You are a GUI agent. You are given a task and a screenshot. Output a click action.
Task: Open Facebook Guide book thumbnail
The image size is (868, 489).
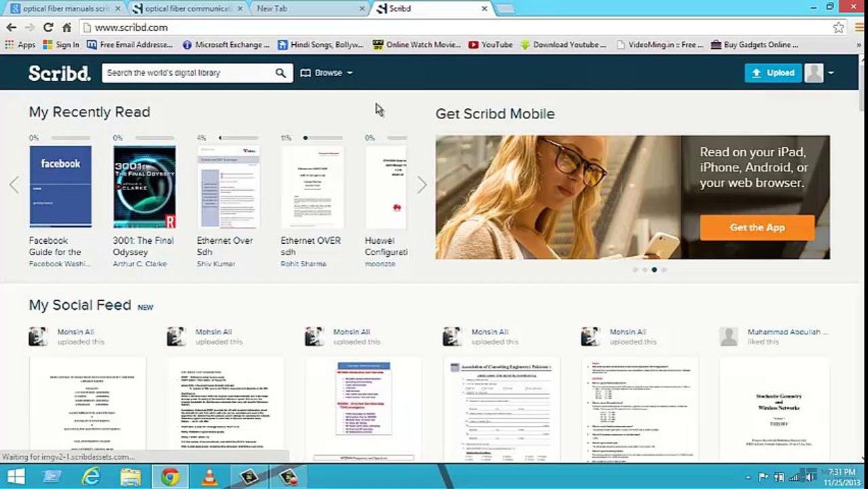click(60, 187)
